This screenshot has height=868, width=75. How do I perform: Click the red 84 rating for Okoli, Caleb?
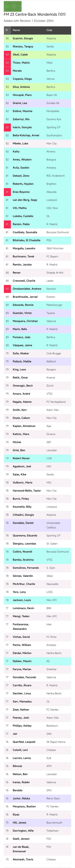tap(7, 55)
